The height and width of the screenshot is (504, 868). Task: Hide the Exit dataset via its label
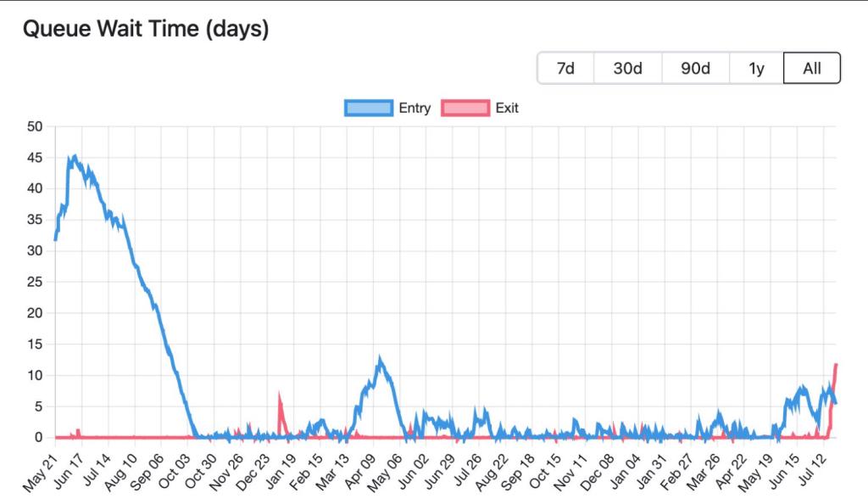tap(507, 108)
